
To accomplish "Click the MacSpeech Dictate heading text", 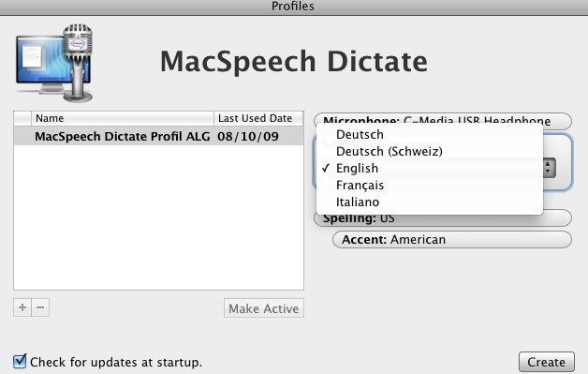I will 294,61.
